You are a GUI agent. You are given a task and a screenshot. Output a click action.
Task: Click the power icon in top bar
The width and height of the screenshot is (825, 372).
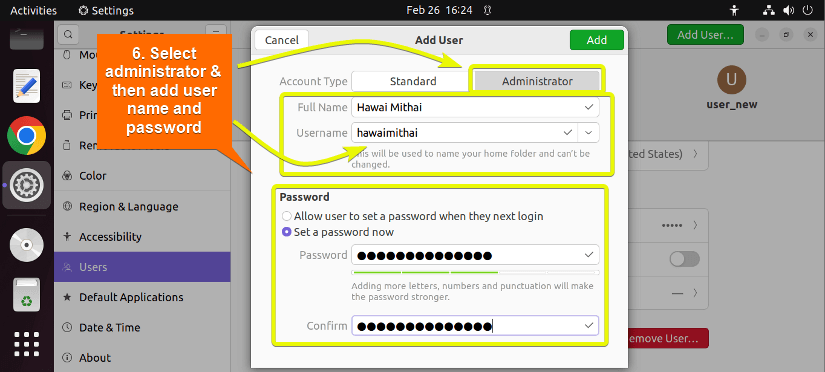tap(807, 10)
